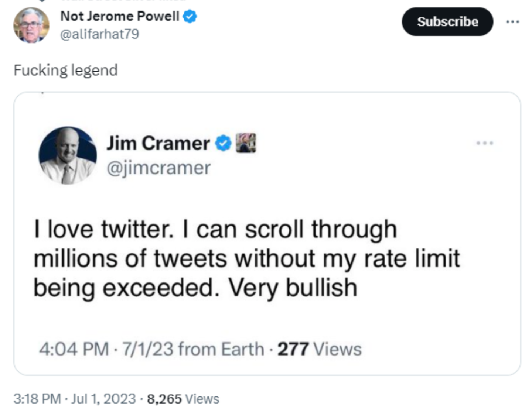
Task: Click the "from Earth" location text
Action: click(x=221, y=349)
